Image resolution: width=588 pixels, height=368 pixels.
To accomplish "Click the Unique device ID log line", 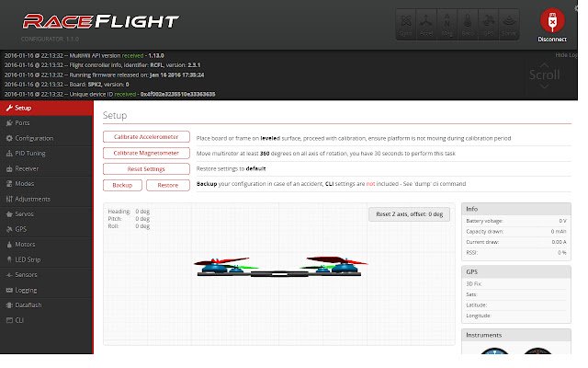I will pyautogui.click(x=109, y=94).
